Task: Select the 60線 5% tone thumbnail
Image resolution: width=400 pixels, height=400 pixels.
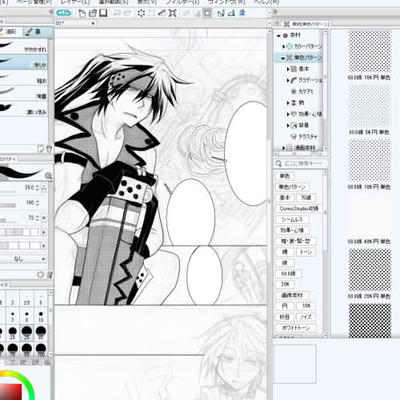Action: click(x=369, y=106)
